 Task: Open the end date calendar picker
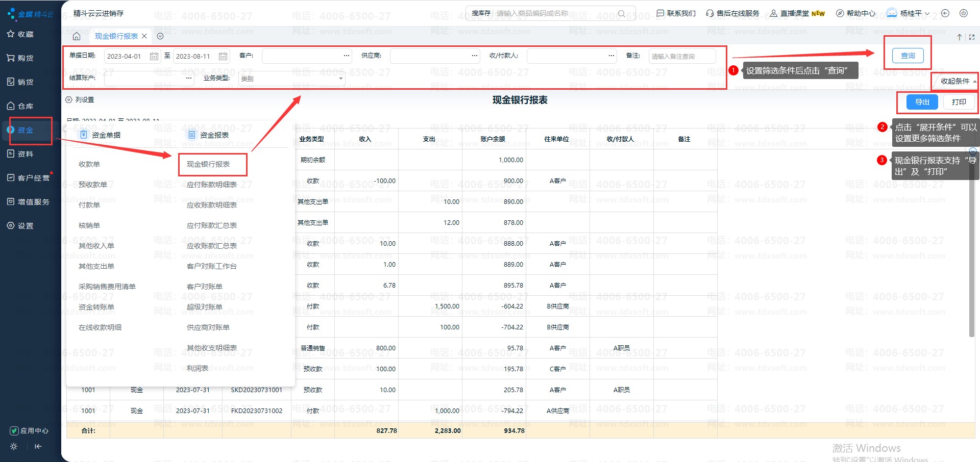223,56
